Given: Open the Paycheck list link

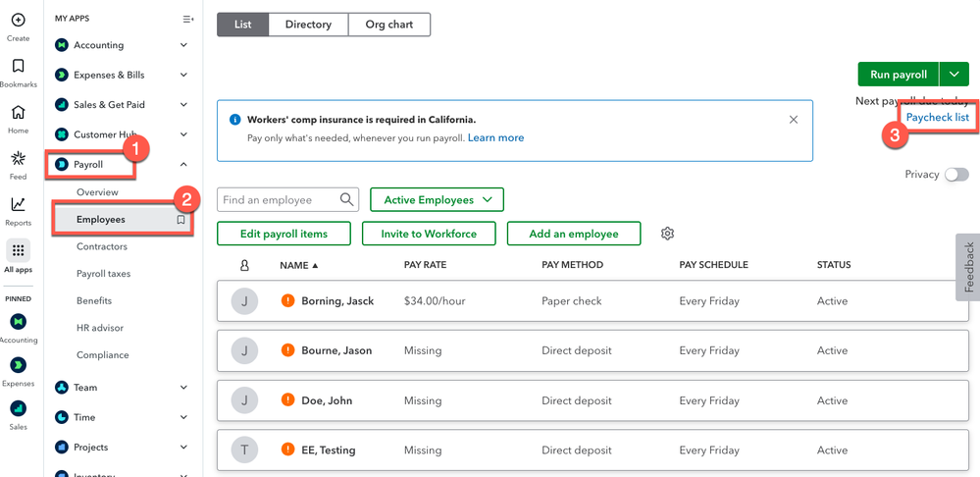Looking at the screenshot, I should point(937,118).
